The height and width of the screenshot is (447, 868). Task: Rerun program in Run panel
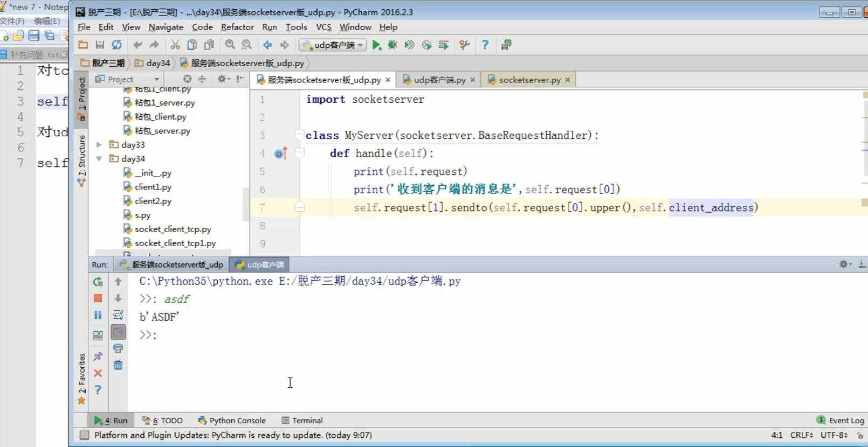click(x=98, y=282)
